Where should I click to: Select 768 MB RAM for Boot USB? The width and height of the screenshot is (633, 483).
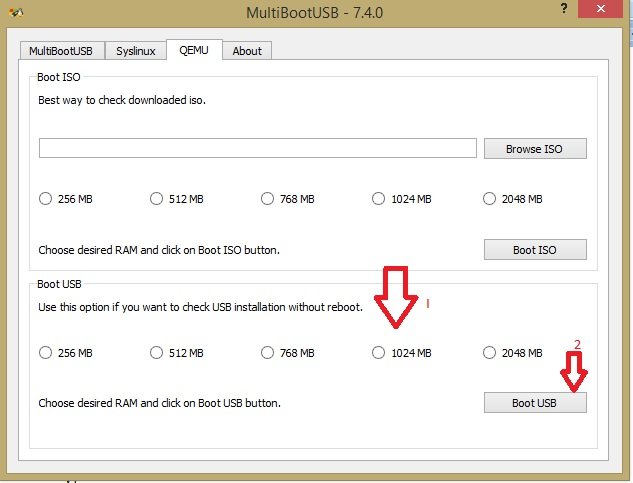click(x=288, y=353)
